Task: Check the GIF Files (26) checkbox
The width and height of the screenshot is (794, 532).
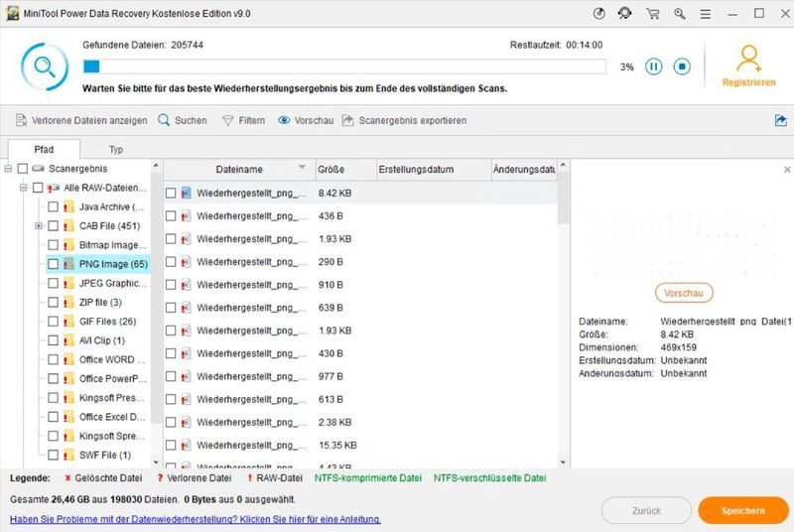Action: pos(54,322)
